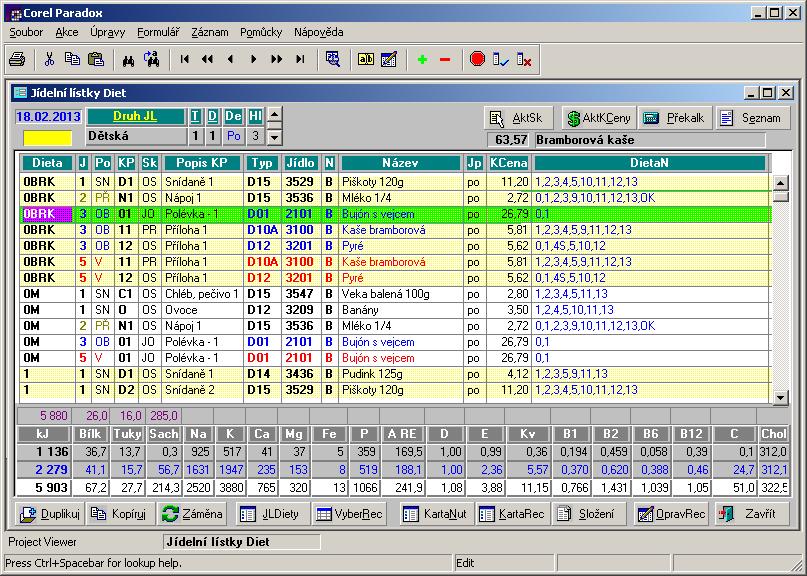The image size is (807, 576).
Task: Open the Nápověda menu
Action: (x=319, y=32)
